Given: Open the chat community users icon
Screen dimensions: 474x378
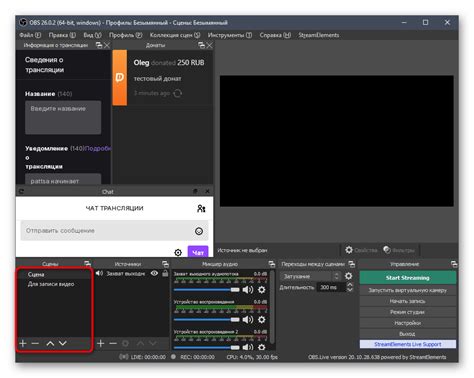Looking at the screenshot, I should (x=201, y=209).
